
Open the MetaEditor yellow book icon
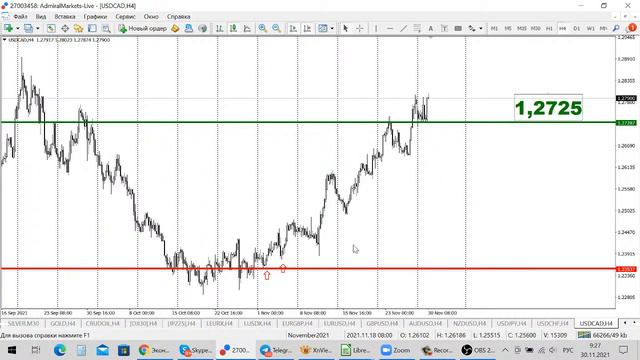175,28
